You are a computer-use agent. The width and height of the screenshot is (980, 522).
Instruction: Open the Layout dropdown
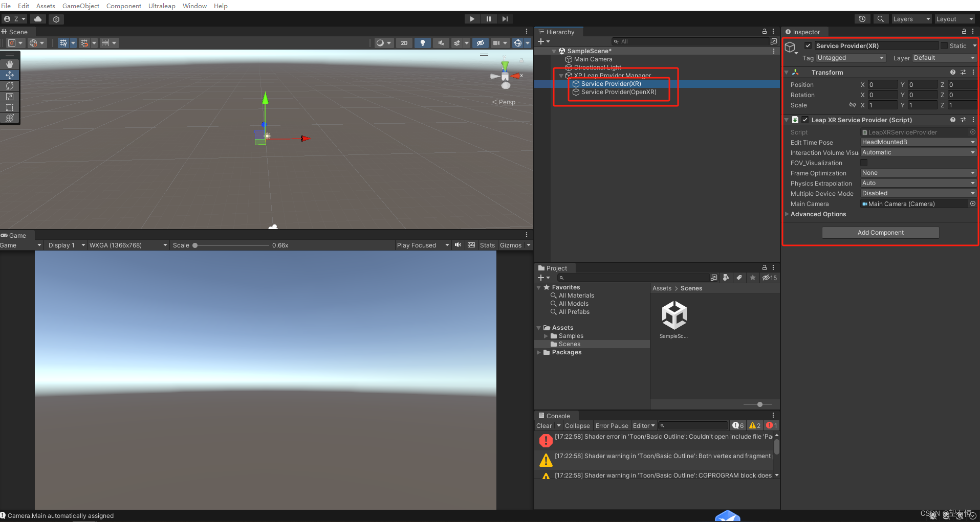coord(954,19)
